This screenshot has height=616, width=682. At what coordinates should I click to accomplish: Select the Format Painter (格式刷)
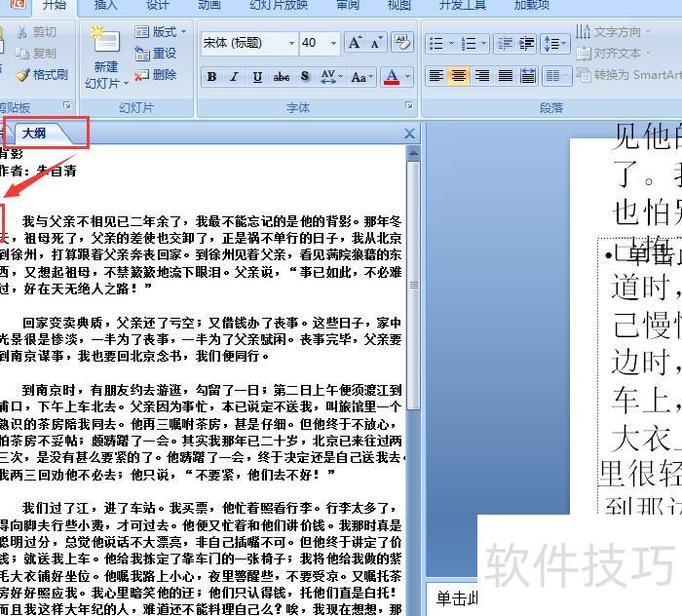(42, 74)
